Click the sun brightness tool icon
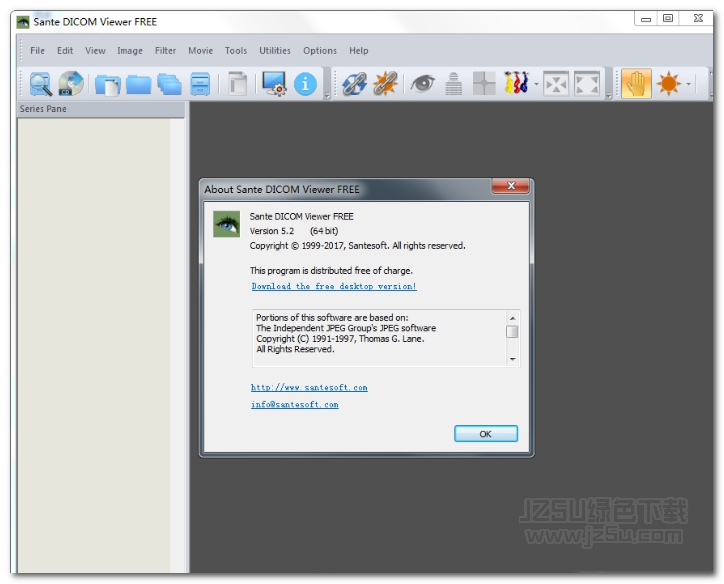Image resolution: width=724 pixels, height=584 pixels. coord(668,84)
